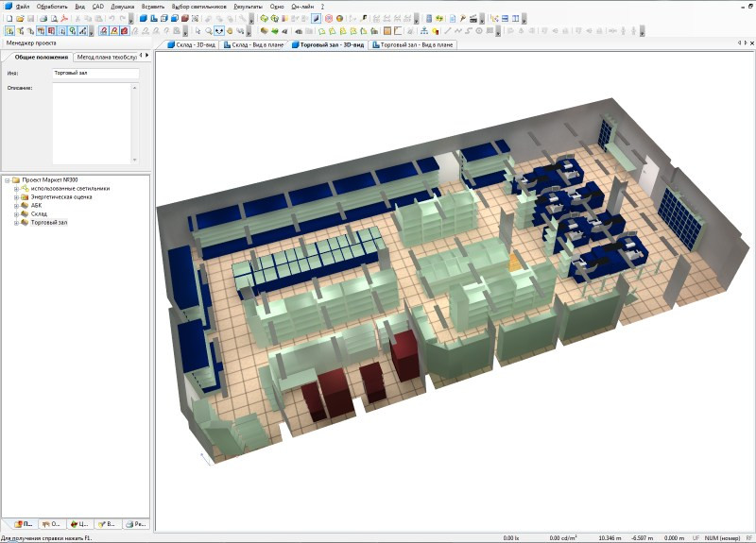
Task: Switch to the Склад - 3D-вид tab
Action: click(x=192, y=44)
